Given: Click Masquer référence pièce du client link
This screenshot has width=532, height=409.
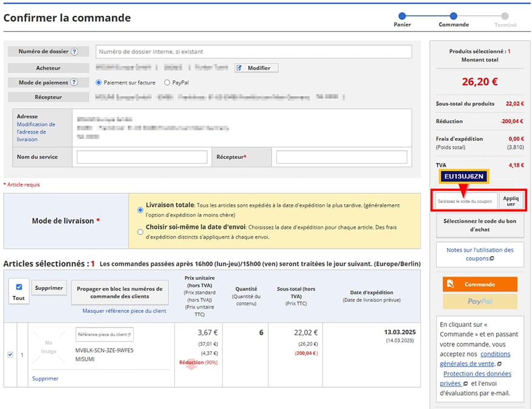Looking at the screenshot, I should pos(124,311).
